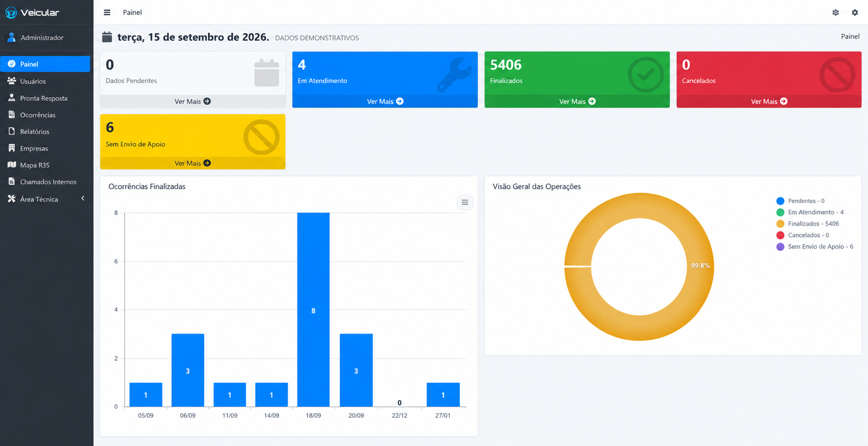This screenshot has width=868, height=446.
Task: Click Ver Mais on the Dados Pendentes card
Action: pos(193,101)
